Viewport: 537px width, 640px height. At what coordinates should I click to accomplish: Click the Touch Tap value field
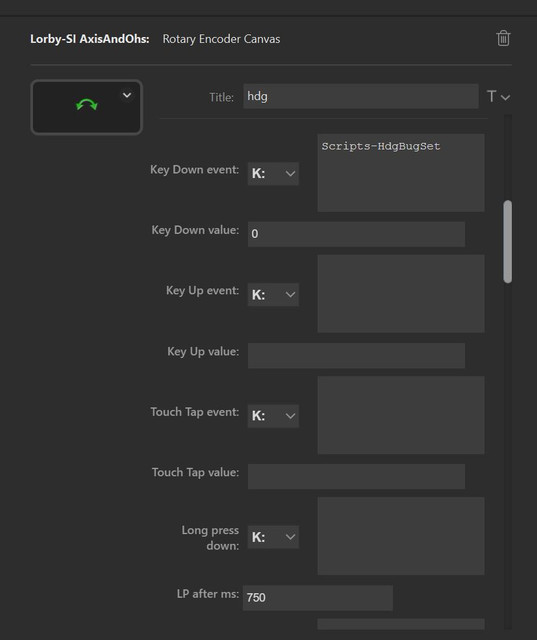356,476
